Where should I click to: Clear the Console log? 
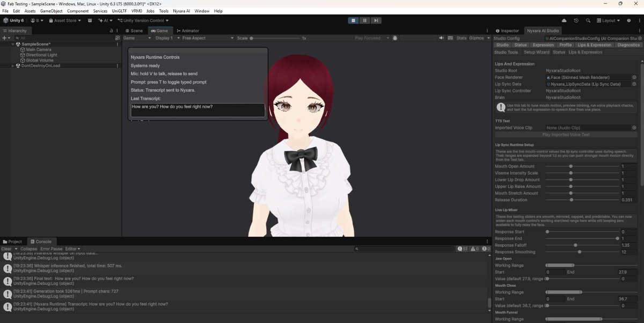click(6, 249)
